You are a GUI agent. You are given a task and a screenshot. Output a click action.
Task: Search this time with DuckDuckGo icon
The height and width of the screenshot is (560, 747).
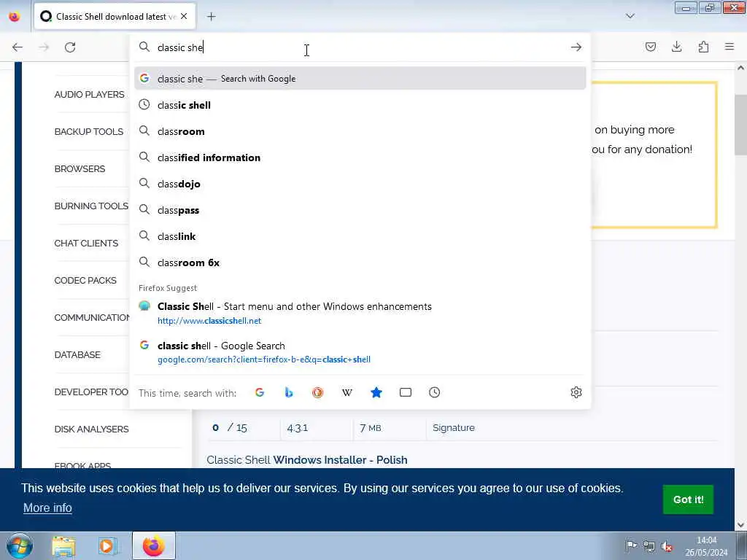coord(318,392)
